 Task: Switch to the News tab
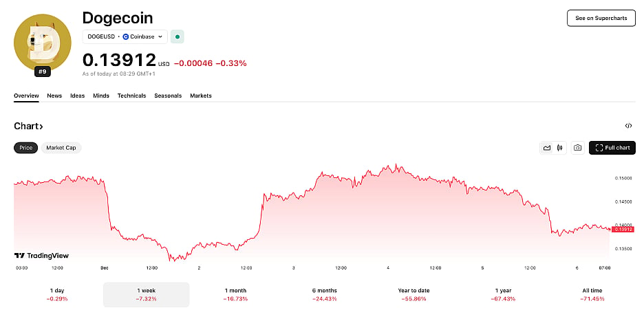[x=54, y=96]
